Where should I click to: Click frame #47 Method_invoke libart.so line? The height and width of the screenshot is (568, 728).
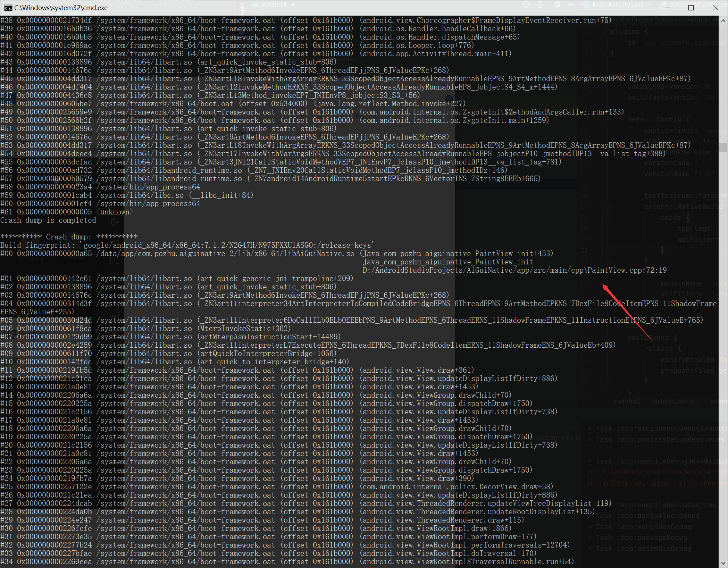click(x=210, y=95)
